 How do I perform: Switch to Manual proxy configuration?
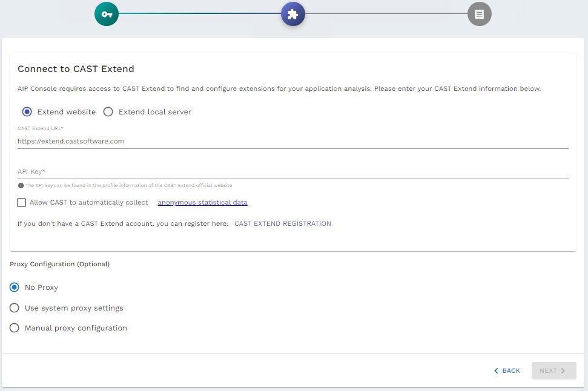[x=14, y=327]
